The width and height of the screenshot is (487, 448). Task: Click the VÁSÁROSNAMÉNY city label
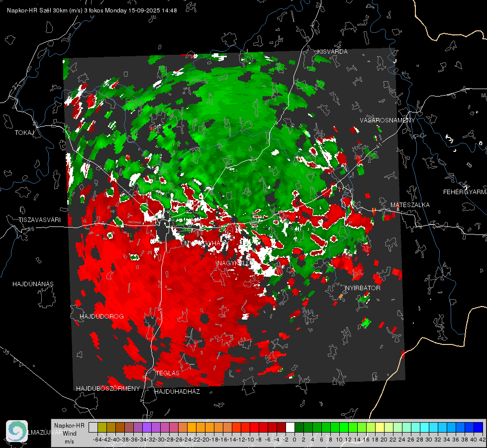click(x=388, y=120)
